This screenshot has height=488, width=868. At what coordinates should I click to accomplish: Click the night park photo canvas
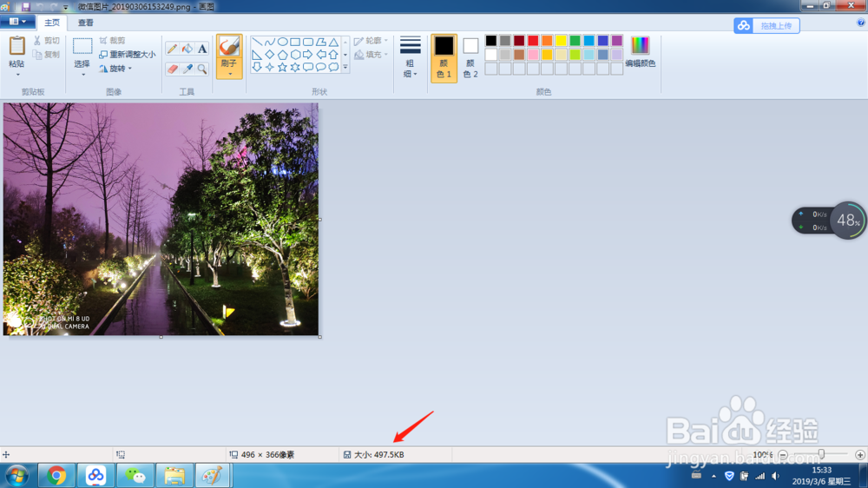[x=161, y=219]
